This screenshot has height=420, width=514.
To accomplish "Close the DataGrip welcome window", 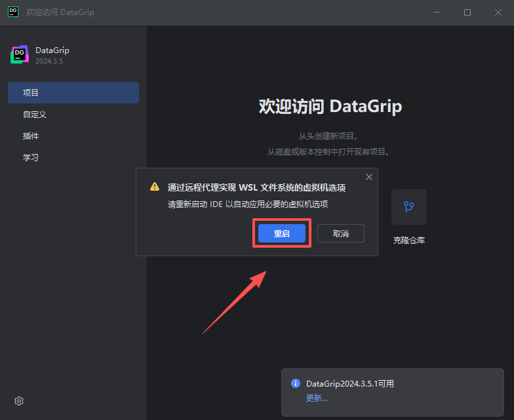I will pyautogui.click(x=498, y=12).
